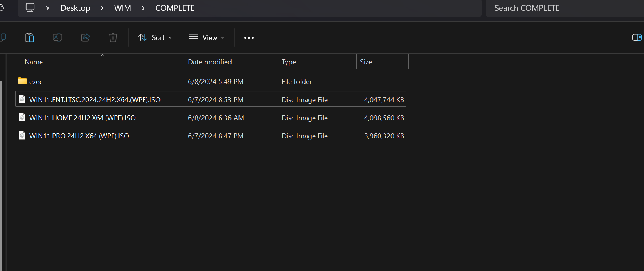Click the disc icon of WIN11.ENT.LTSC ISO
Image resolution: width=644 pixels, height=271 pixels.
[x=22, y=99]
